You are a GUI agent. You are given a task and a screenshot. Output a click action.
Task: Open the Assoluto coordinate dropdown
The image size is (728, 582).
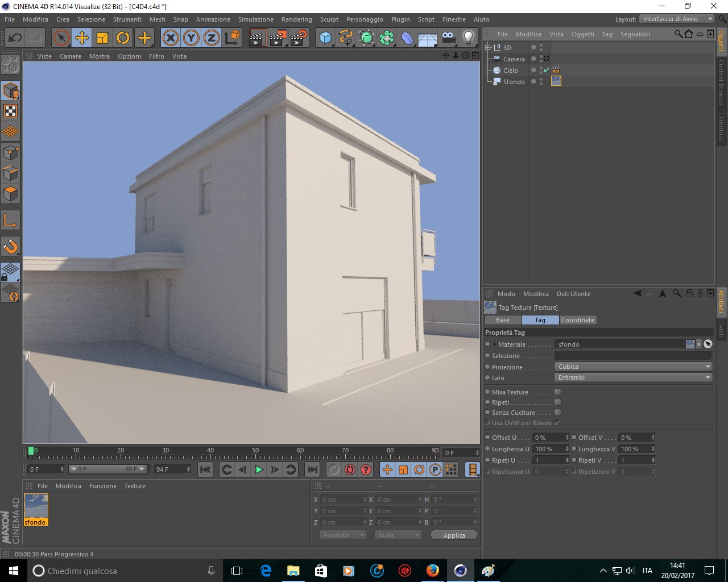click(342, 535)
